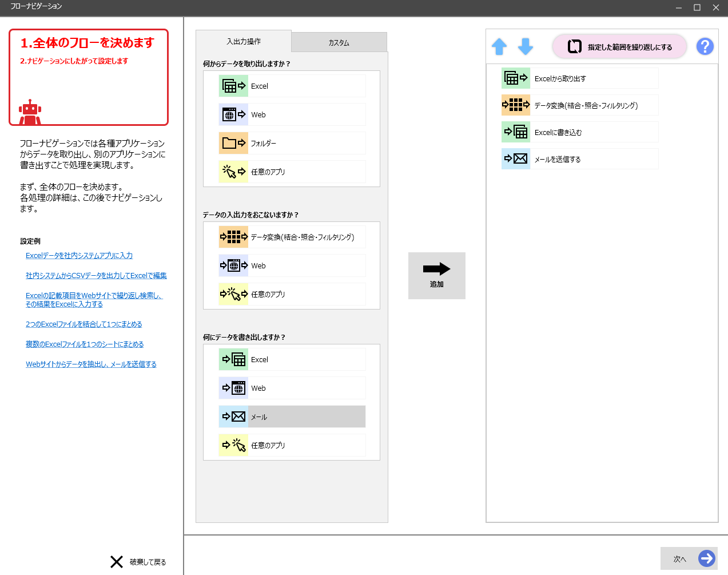Select the メール output envelope icon

233,417
